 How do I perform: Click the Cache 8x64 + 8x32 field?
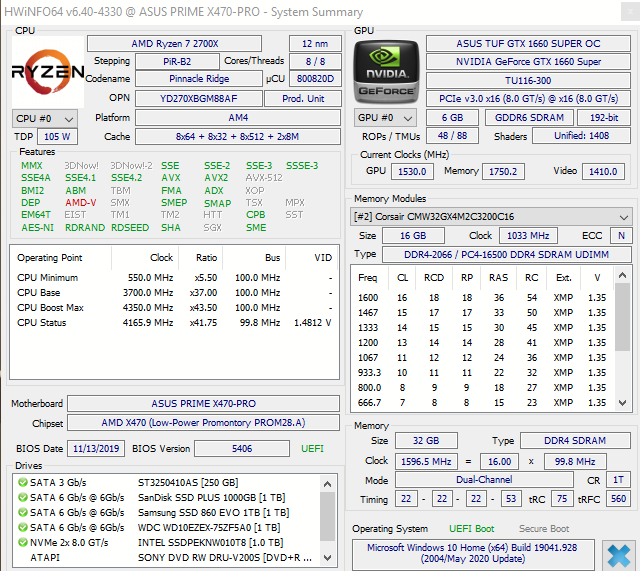[x=238, y=137]
